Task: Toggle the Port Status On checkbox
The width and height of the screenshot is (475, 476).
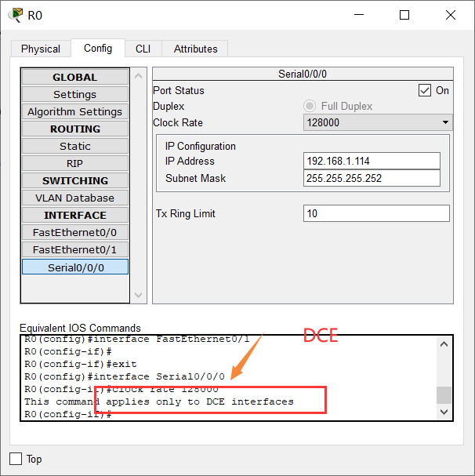Action: pyautogui.click(x=425, y=90)
